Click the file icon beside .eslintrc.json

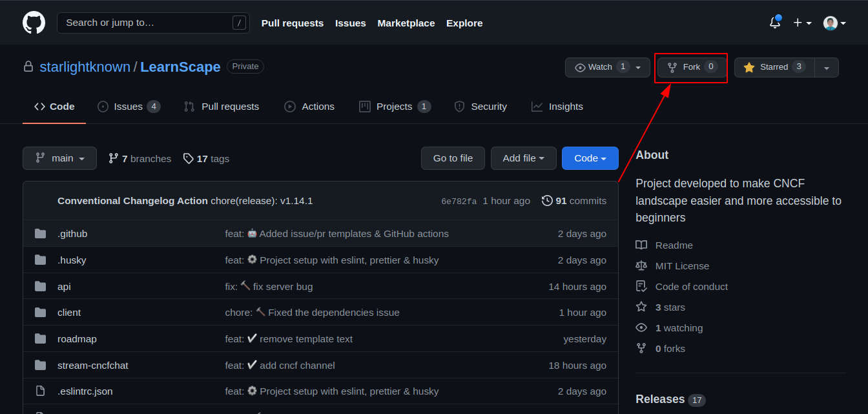pos(40,391)
